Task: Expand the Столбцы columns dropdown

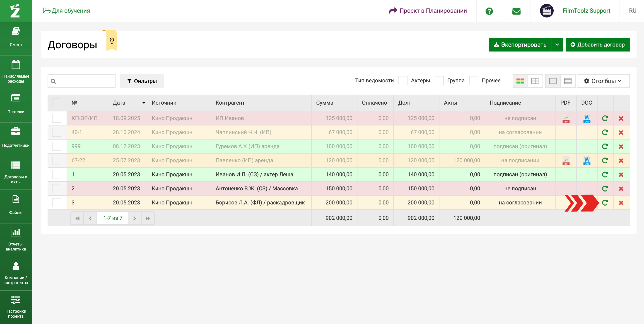Action: point(603,81)
